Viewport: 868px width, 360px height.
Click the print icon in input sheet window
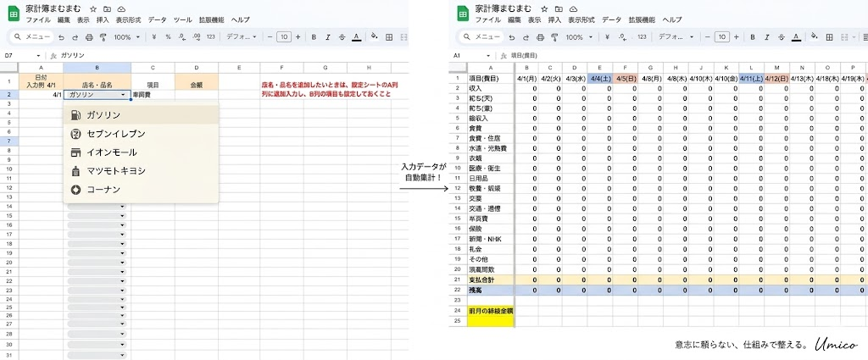click(x=89, y=37)
